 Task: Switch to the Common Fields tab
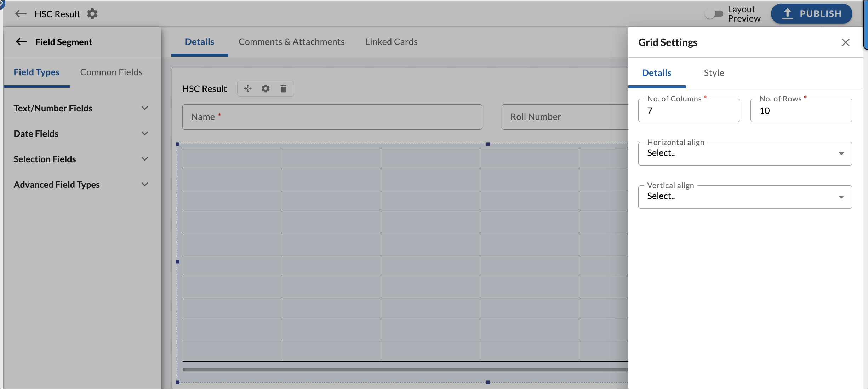(111, 72)
